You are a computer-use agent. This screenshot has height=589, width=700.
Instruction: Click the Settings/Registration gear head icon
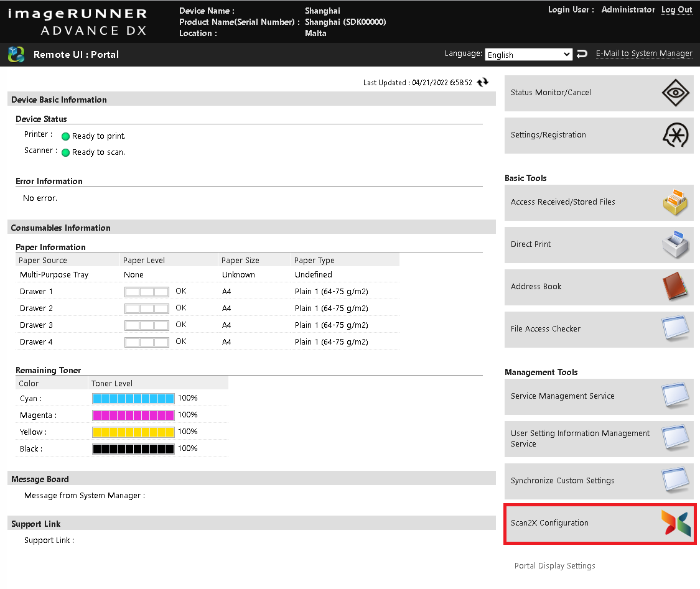[675, 135]
